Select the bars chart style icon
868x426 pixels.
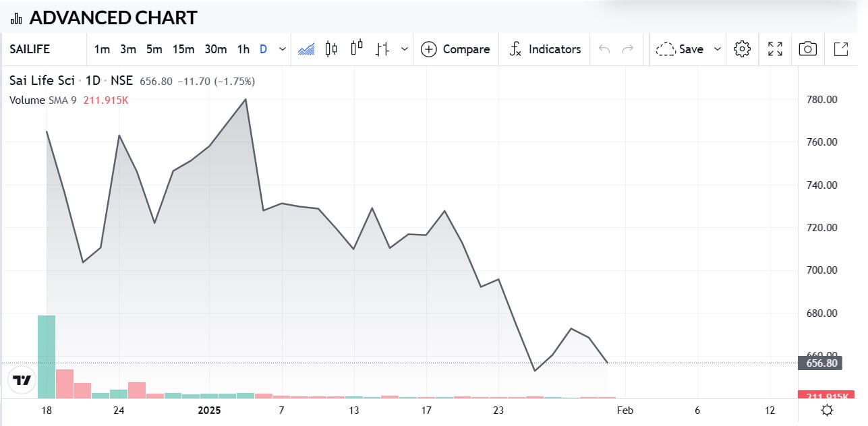(382, 49)
